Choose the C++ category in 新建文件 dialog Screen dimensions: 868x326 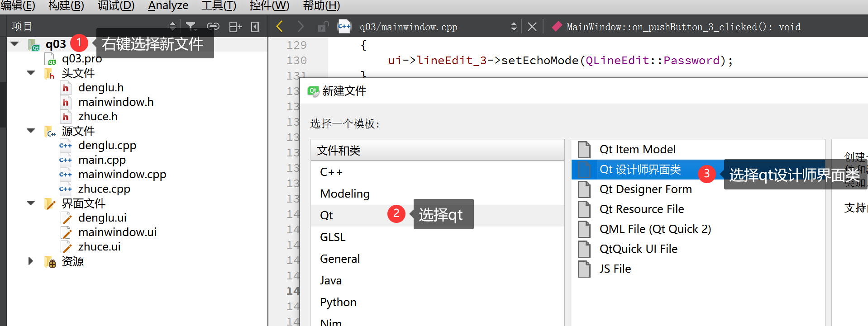click(x=437, y=172)
